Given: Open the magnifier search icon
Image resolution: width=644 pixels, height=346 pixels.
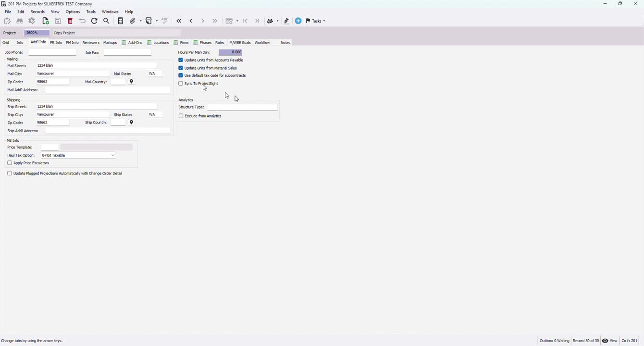Looking at the screenshot, I should pyautogui.click(x=107, y=21).
